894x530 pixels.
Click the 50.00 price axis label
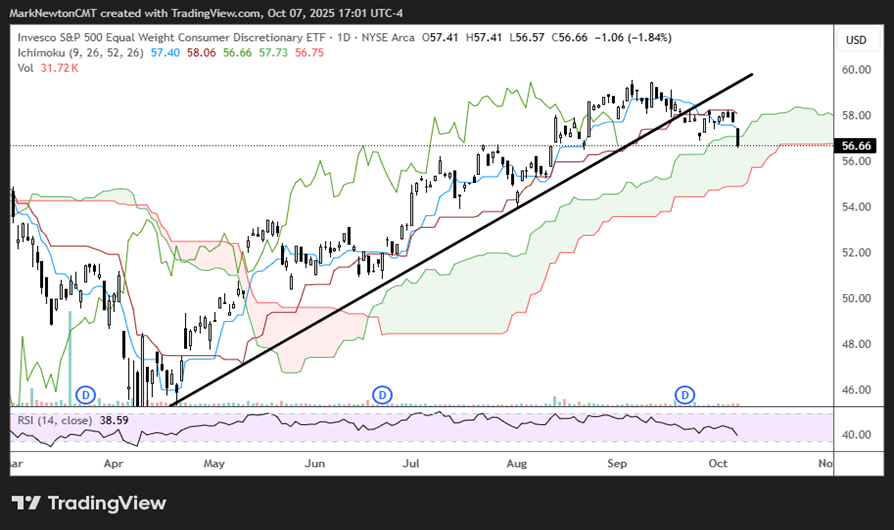tap(856, 299)
